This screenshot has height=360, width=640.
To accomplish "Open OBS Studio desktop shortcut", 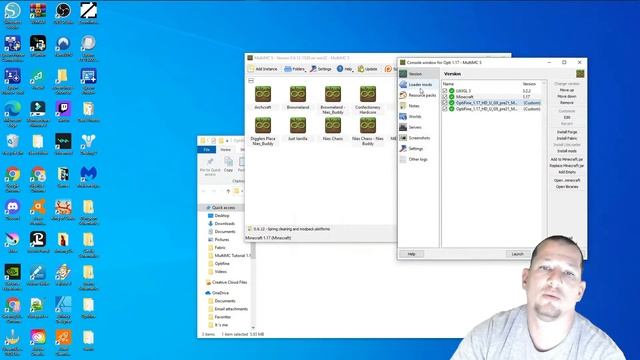I will 63,13.
